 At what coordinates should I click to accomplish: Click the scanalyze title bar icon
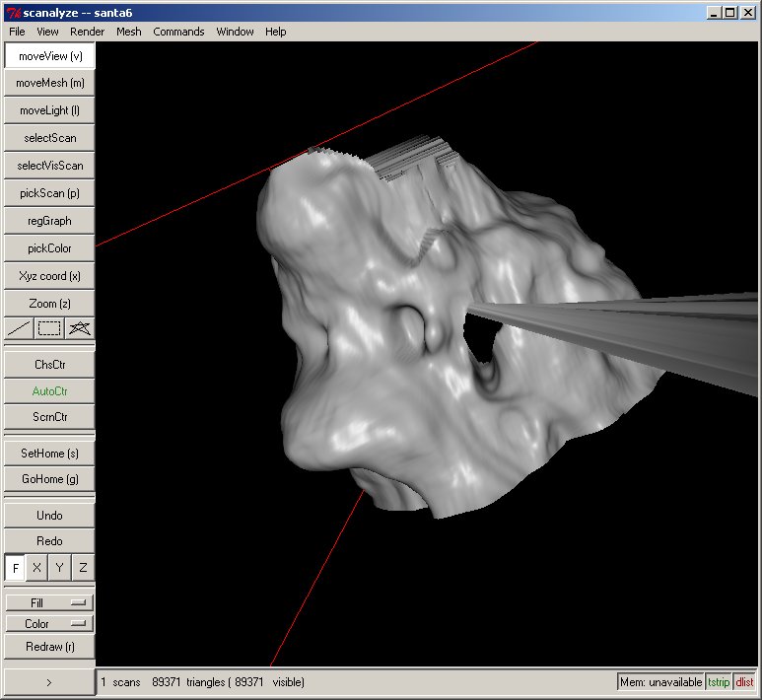pos(14,13)
